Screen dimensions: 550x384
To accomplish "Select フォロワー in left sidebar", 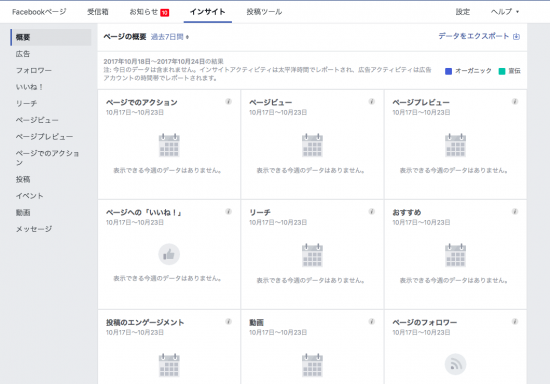I will point(34,70).
